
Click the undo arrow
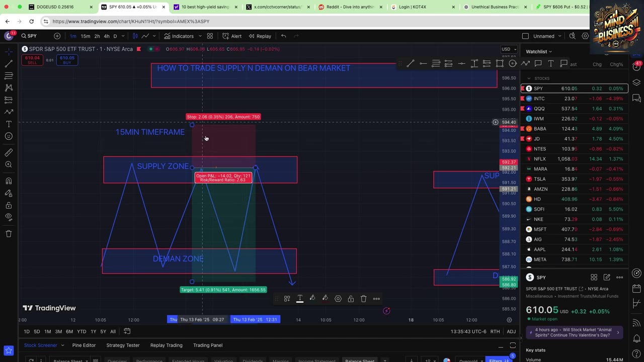tap(283, 36)
